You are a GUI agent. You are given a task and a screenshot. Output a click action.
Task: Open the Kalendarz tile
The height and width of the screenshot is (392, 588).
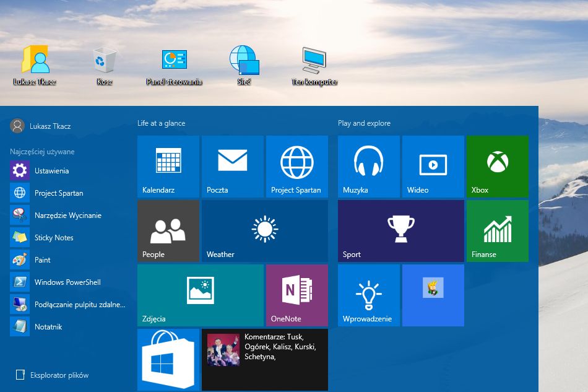coord(168,167)
